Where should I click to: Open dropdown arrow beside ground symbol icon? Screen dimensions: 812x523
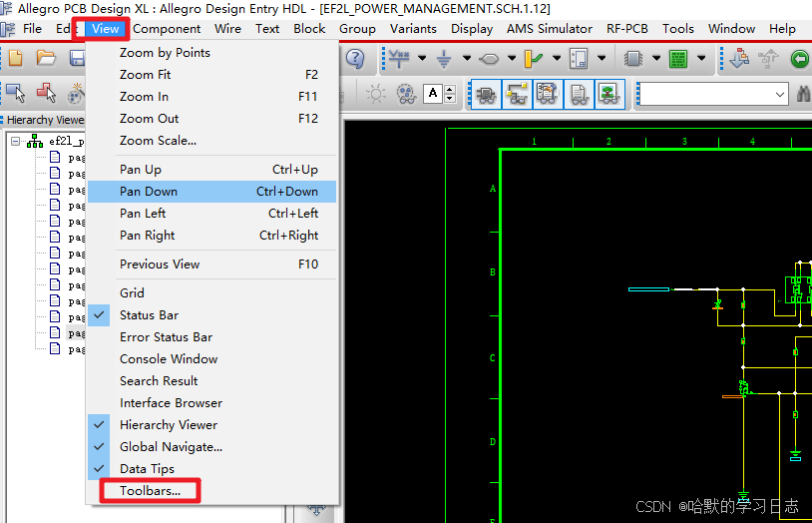click(x=467, y=59)
